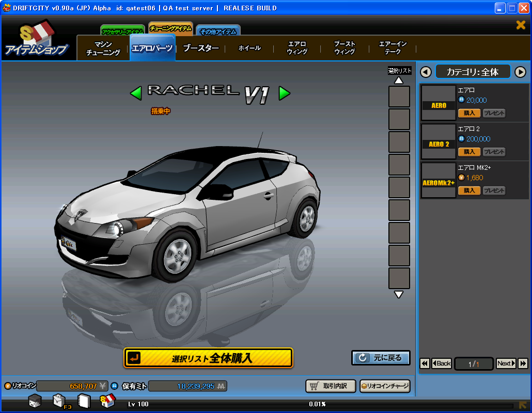This screenshot has height=413, width=532.
Task: Click the 元に戻る reset button
Action: point(381,358)
